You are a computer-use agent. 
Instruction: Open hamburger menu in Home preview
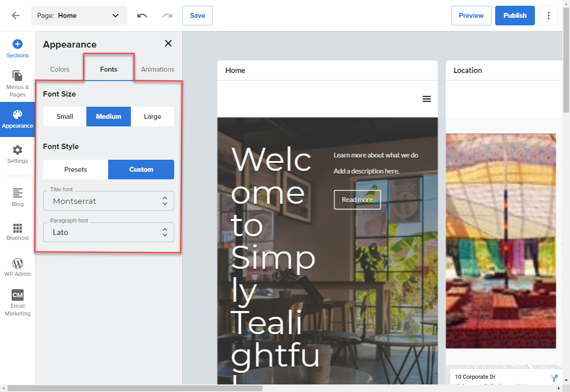427,99
